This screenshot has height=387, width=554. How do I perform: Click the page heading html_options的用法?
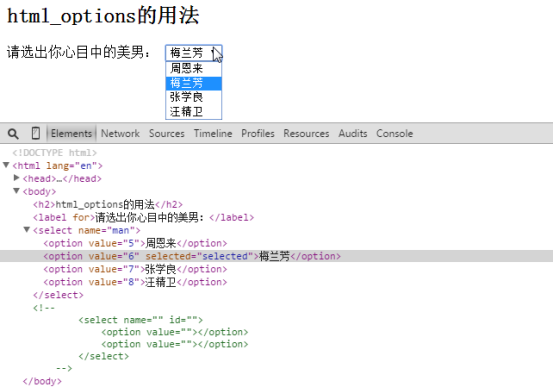(x=103, y=16)
